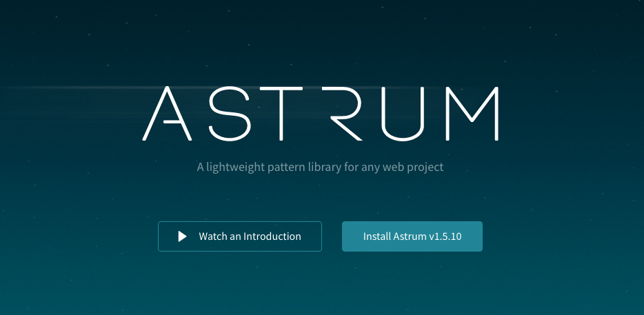
Task: Click the Watch an Introduction button
Action: 240,236
